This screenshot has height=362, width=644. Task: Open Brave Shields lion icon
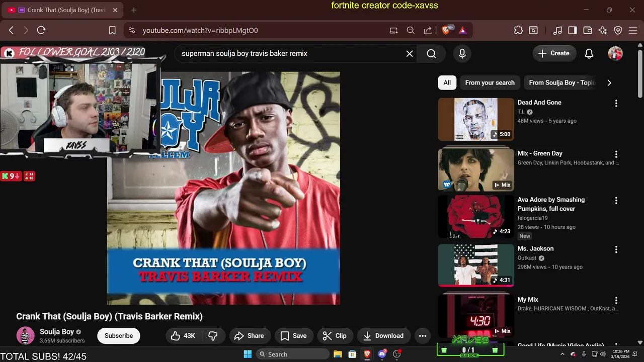[446, 30]
